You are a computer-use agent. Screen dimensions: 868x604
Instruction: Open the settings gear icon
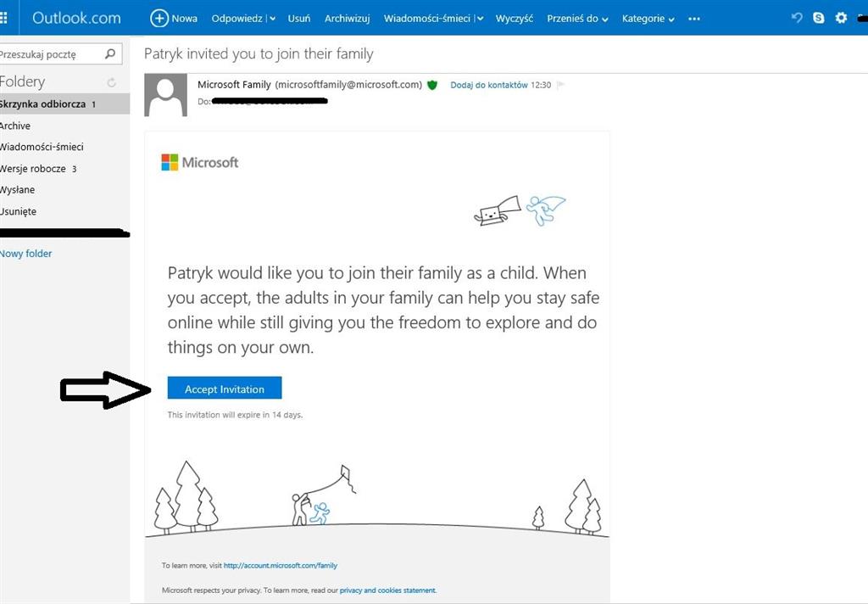(x=841, y=18)
